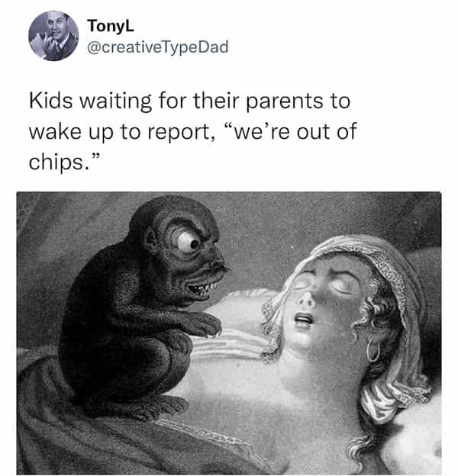This screenshot has height=476, width=458.
Task: Click the TonyL display name
Action: (x=111, y=26)
